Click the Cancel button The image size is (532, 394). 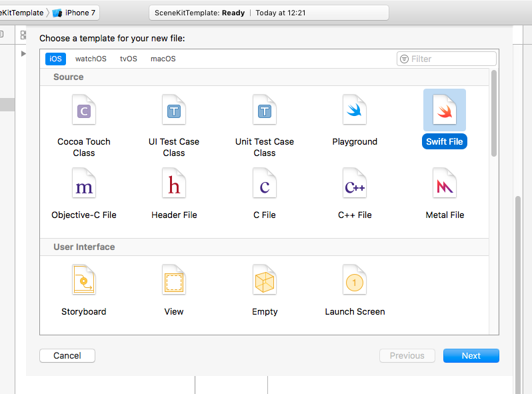coord(67,355)
